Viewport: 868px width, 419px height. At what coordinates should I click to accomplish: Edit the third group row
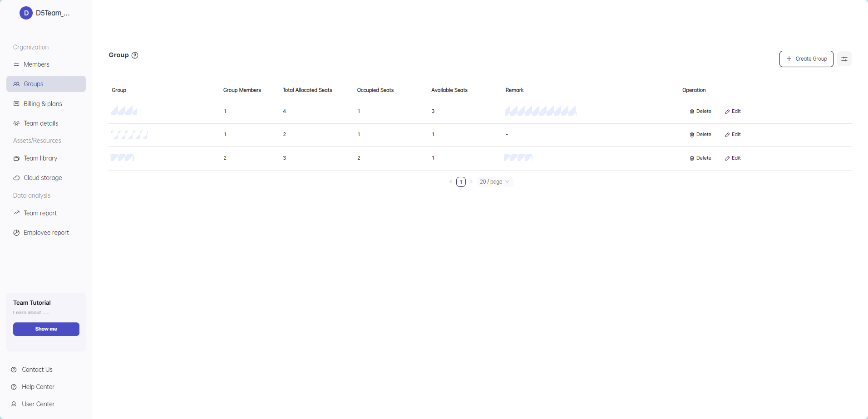[733, 158]
